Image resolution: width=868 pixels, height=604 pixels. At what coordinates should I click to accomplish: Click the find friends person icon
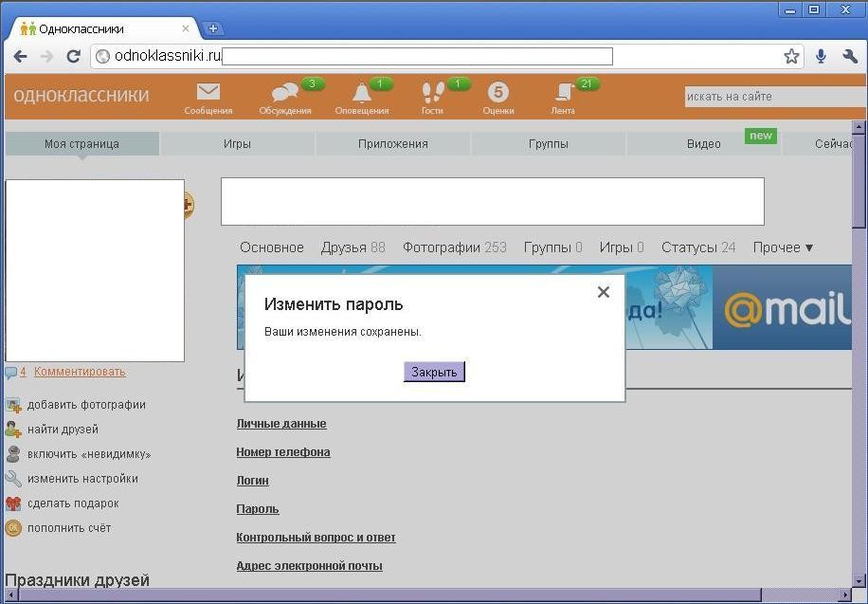[x=13, y=430]
